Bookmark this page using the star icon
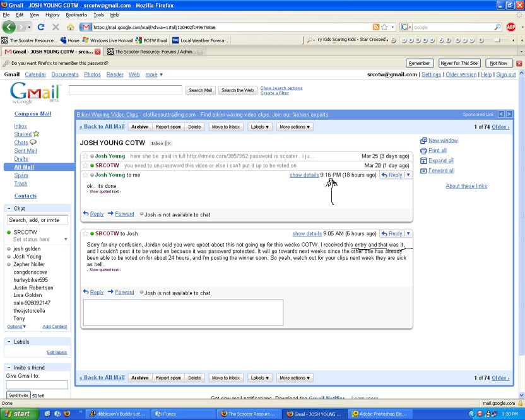The image size is (525, 420). coord(384,27)
